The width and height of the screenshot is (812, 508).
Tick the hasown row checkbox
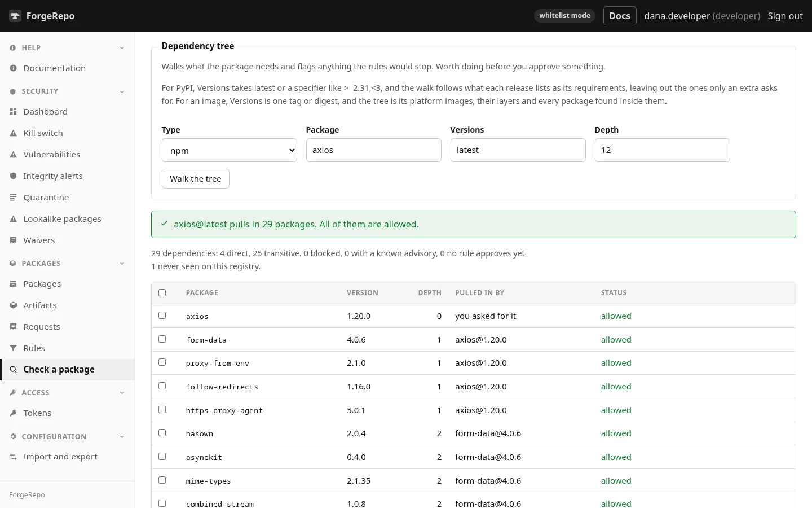[x=162, y=433]
